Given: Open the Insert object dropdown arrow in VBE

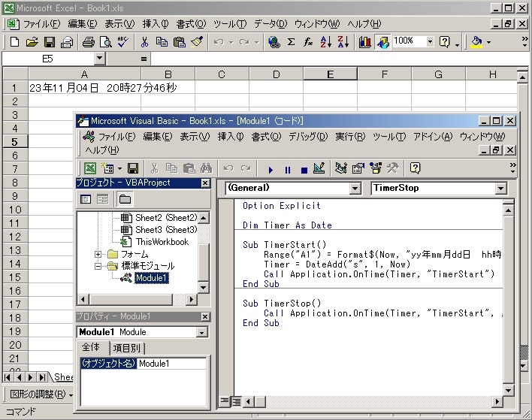Looking at the screenshot, I should point(119,168).
